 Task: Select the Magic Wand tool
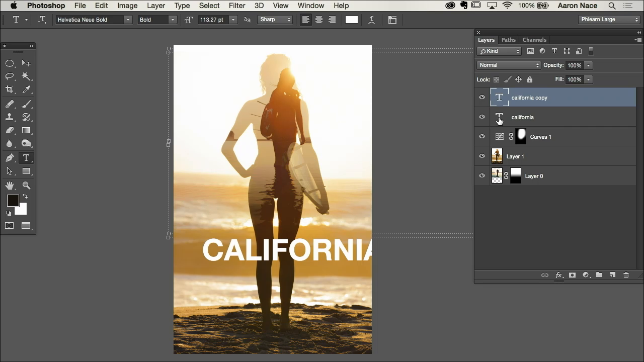(x=26, y=76)
